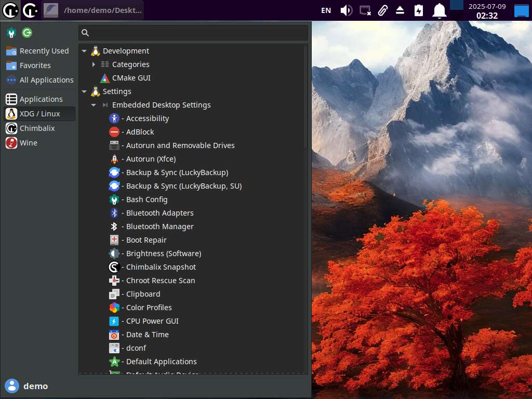Open the Boot Repair tool
Image resolution: width=532 pixels, height=399 pixels.
tap(146, 240)
